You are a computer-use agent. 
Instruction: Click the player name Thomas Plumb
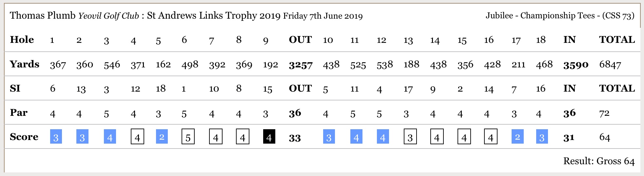click(43, 15)
